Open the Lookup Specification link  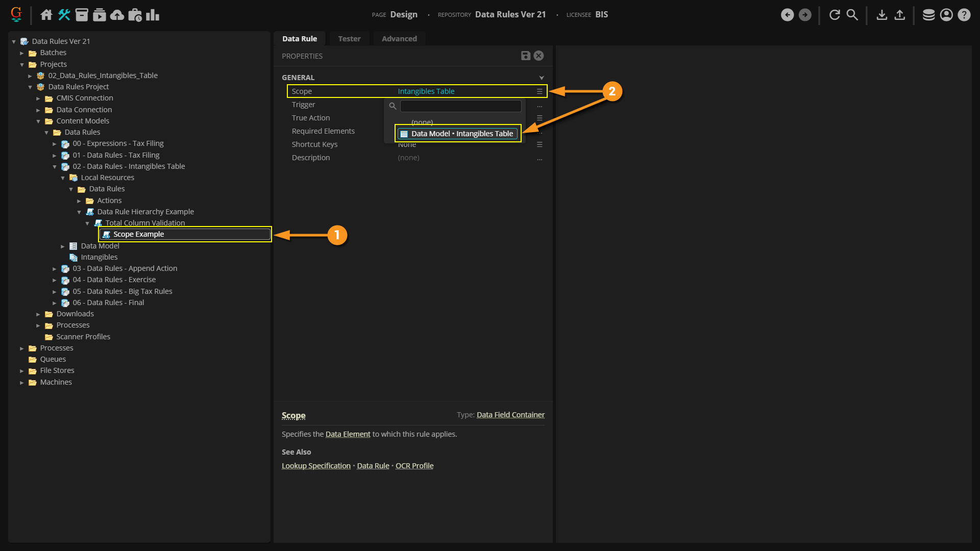coord(316,466)
